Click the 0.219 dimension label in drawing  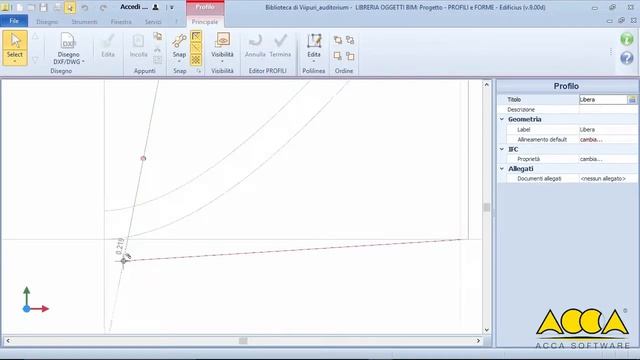pos(120,246)
